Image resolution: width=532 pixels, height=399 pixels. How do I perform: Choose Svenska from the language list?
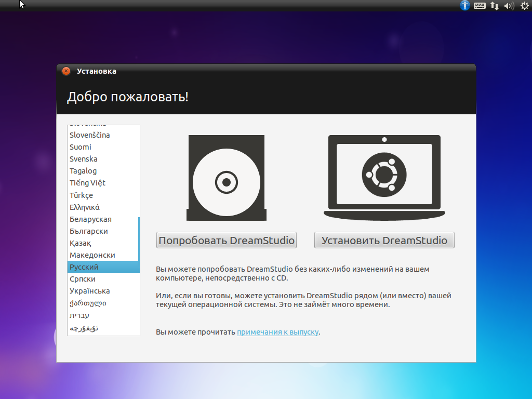pyautogui.click(x=103, y=159)
